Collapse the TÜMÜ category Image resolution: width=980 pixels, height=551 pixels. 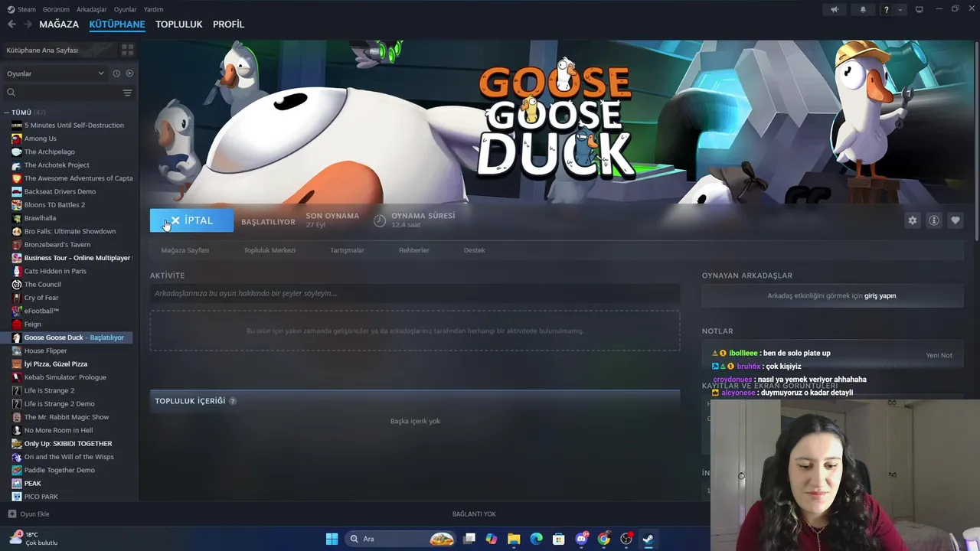(6, 112)
